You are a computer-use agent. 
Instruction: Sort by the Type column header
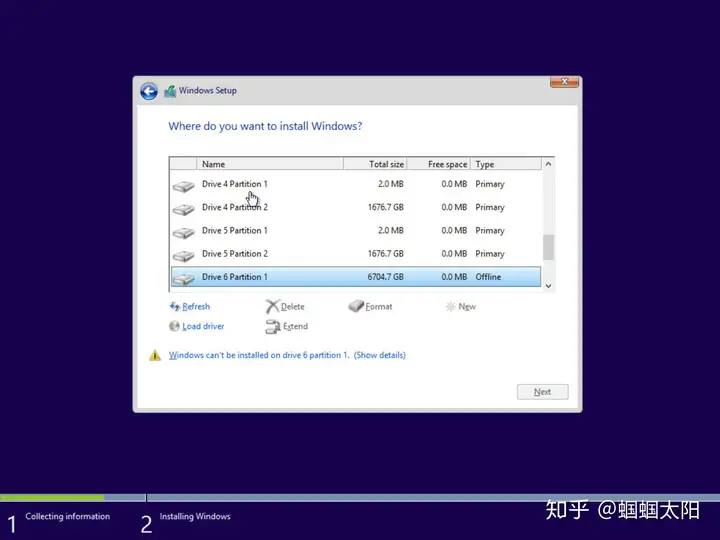pos(506,164)
